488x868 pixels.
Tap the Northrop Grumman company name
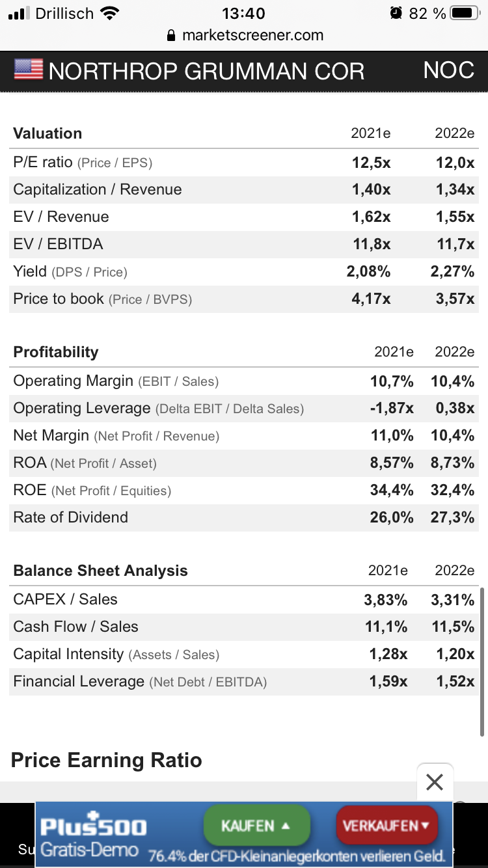pos(206,71)
